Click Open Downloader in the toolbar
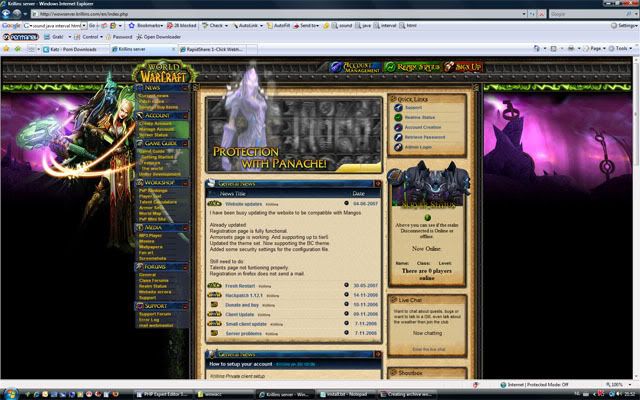 point(158,37)
